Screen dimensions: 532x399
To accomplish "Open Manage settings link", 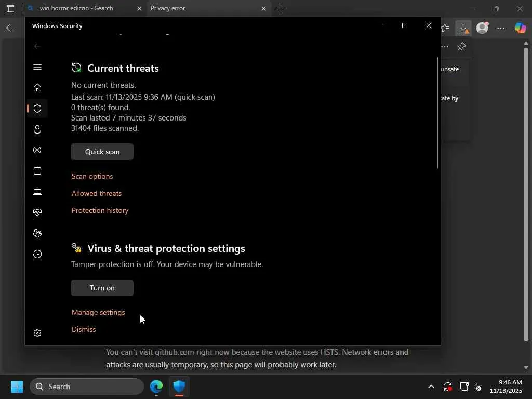I will tap(98, 312).
